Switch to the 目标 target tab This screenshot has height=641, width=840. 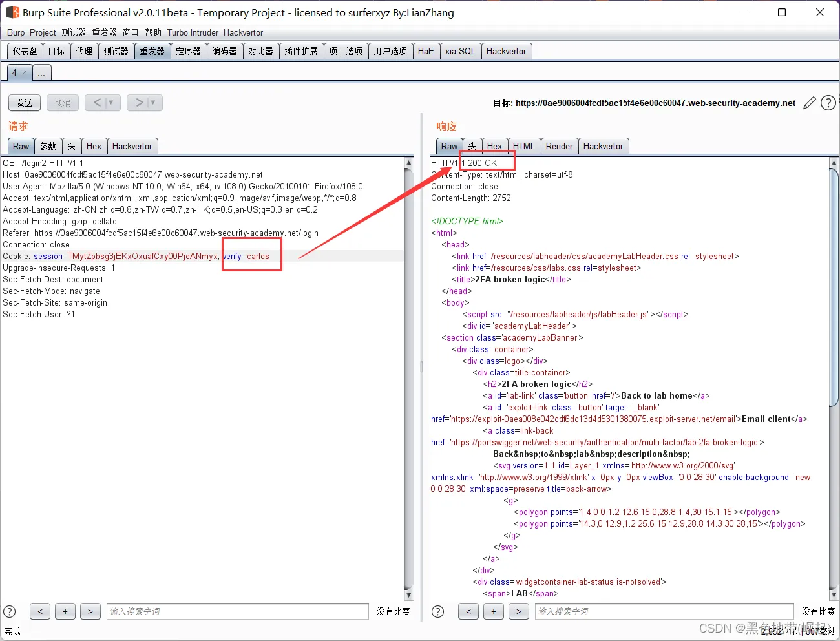pyautogui.click(x=57, y=51)
